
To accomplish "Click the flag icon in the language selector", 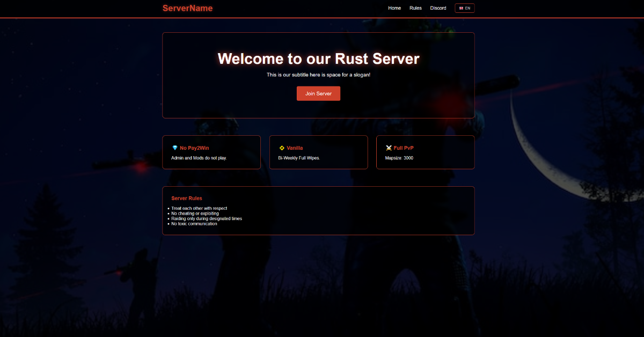I will [x=461, y=8].
